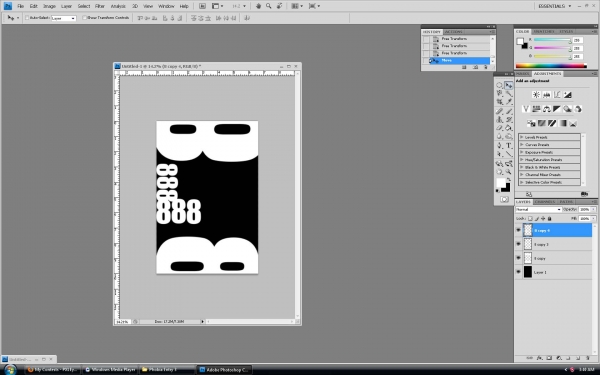Expand the Curves Presets group
The image size is (600, 375).
click(521, 145)
